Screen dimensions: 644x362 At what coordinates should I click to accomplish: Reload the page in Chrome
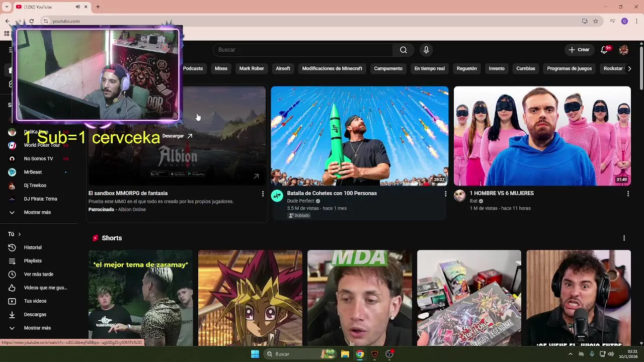click(31, 21)
